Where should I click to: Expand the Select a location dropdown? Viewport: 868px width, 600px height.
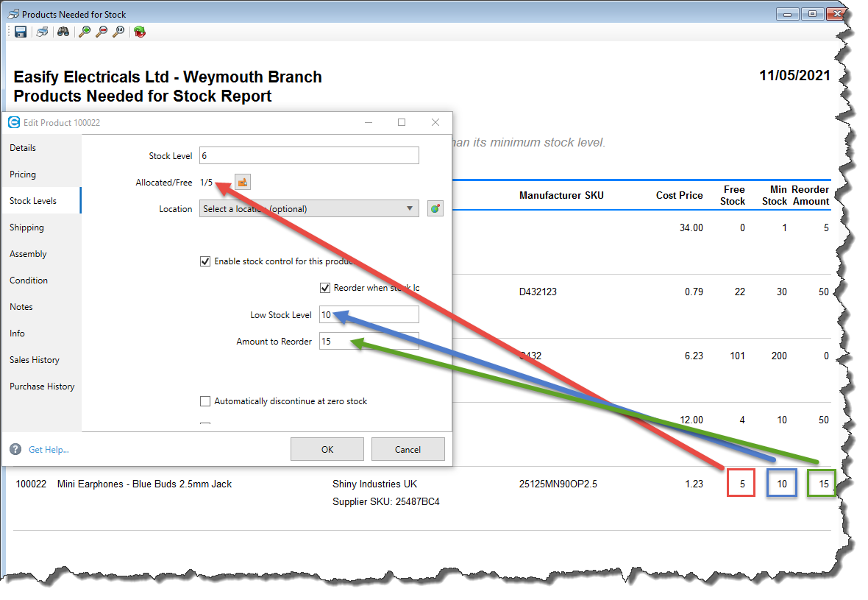tap(309, 209)
